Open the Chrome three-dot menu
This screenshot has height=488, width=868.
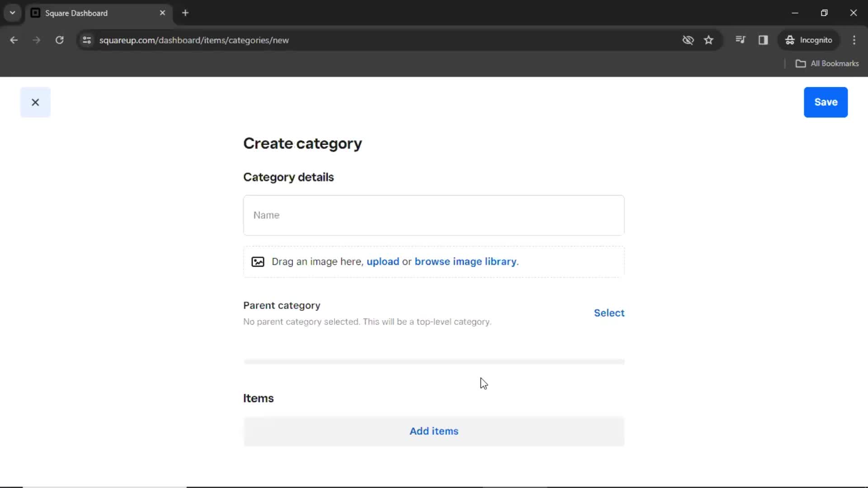click(854, 40)
